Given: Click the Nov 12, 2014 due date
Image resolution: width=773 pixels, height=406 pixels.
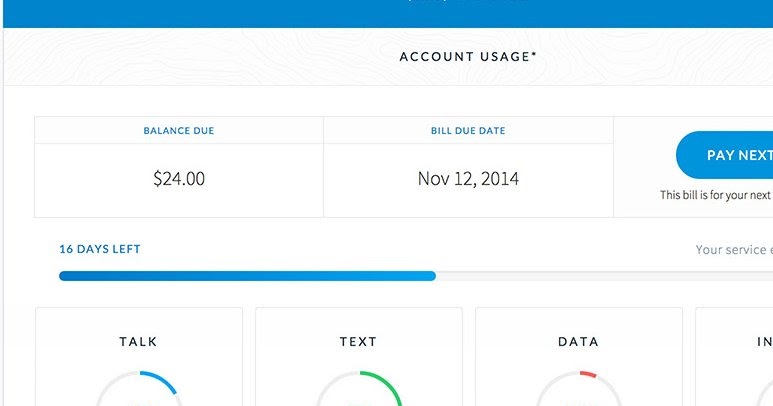Looking at the screenshot, I should (468, 180).
